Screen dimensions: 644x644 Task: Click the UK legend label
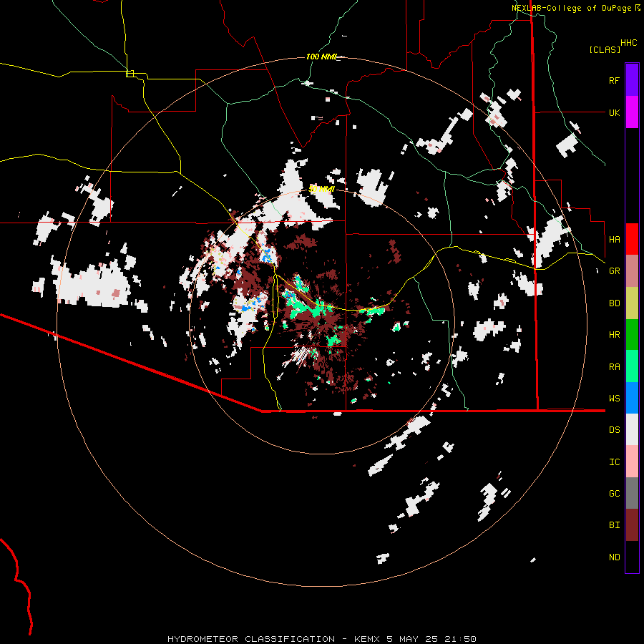[614, 112]
